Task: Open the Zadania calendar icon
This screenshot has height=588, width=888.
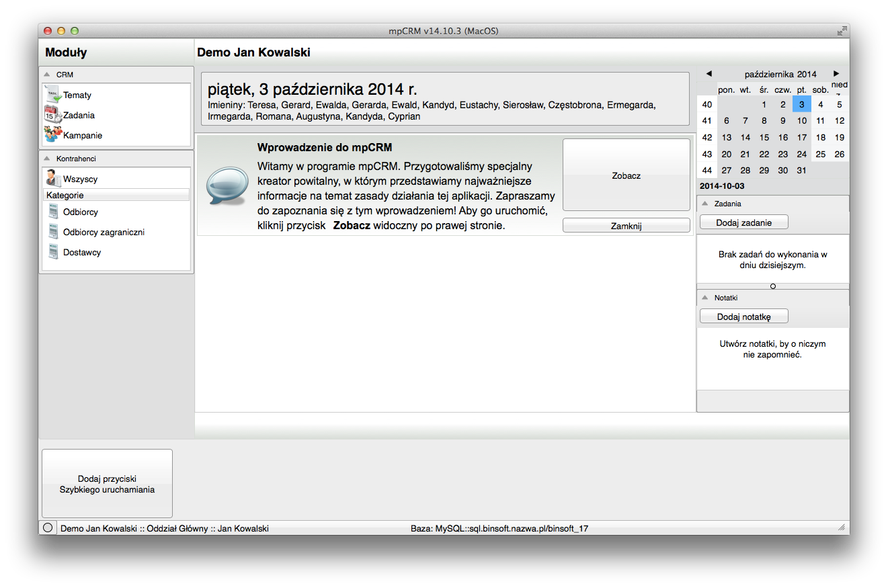Action: coord(53,115)
